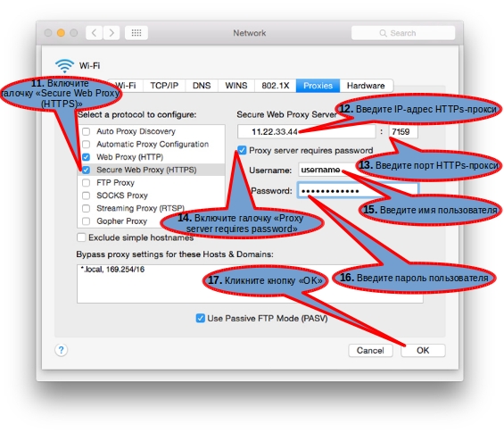Open the help question mark button
The width and height of the screenshot is (504, 433).
pos(61,350)
